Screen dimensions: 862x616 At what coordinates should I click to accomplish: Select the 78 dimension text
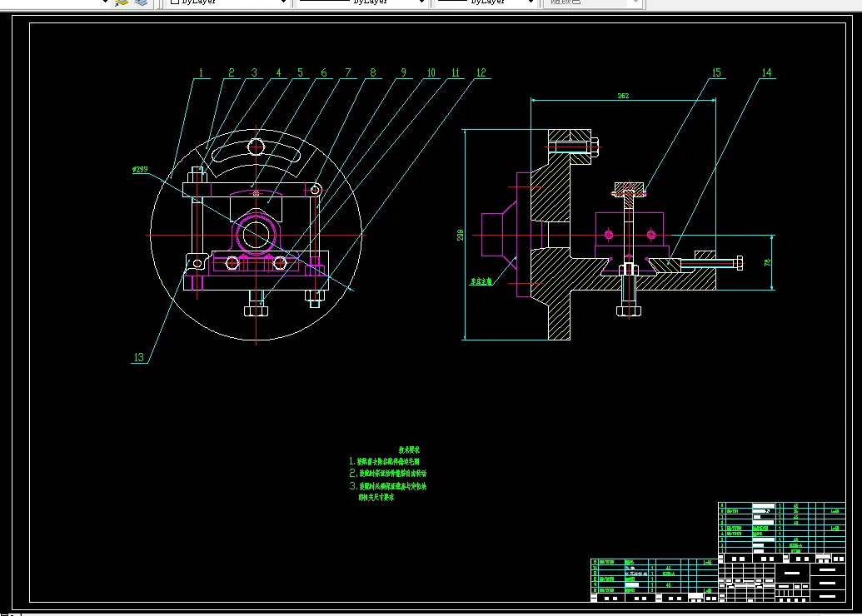[x=767, y=263]
